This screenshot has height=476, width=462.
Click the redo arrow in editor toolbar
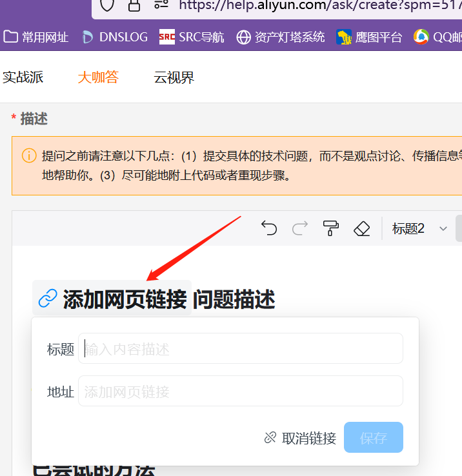click(x=300, y=228)
